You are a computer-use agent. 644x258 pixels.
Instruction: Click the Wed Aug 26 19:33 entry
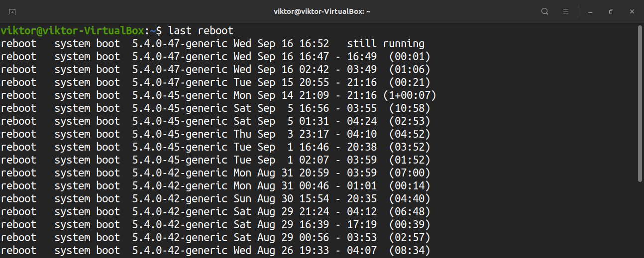click(x=281, y=251)
